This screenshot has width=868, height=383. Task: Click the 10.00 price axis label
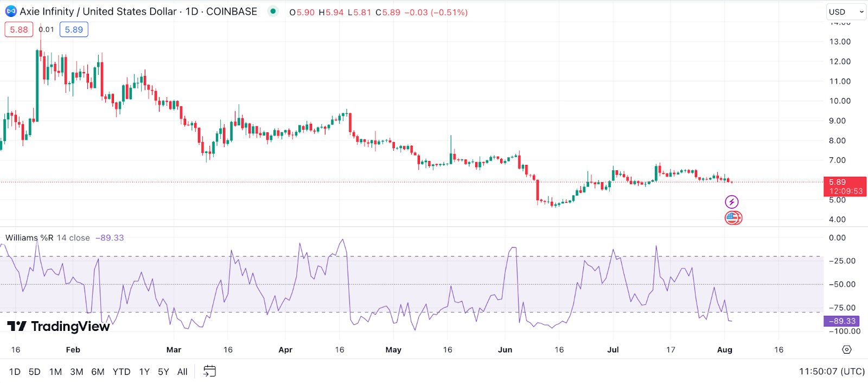tap(840, 101)
